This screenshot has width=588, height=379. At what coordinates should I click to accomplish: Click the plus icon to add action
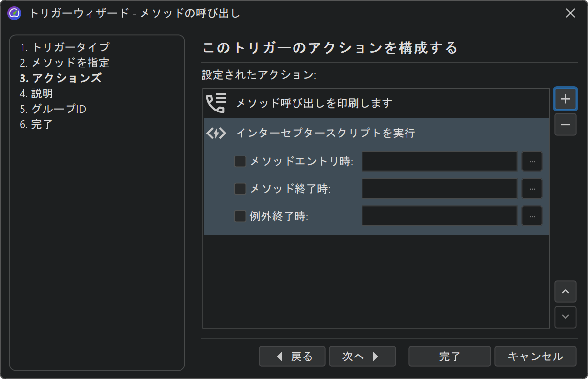(565, 99)
